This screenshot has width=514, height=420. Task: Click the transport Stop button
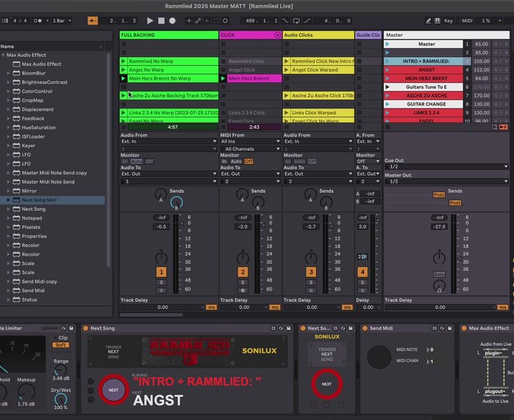pos(161,21)
